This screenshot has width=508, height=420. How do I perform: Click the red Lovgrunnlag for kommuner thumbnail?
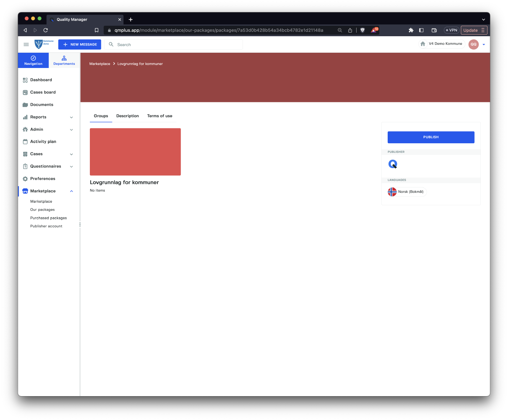135,152
